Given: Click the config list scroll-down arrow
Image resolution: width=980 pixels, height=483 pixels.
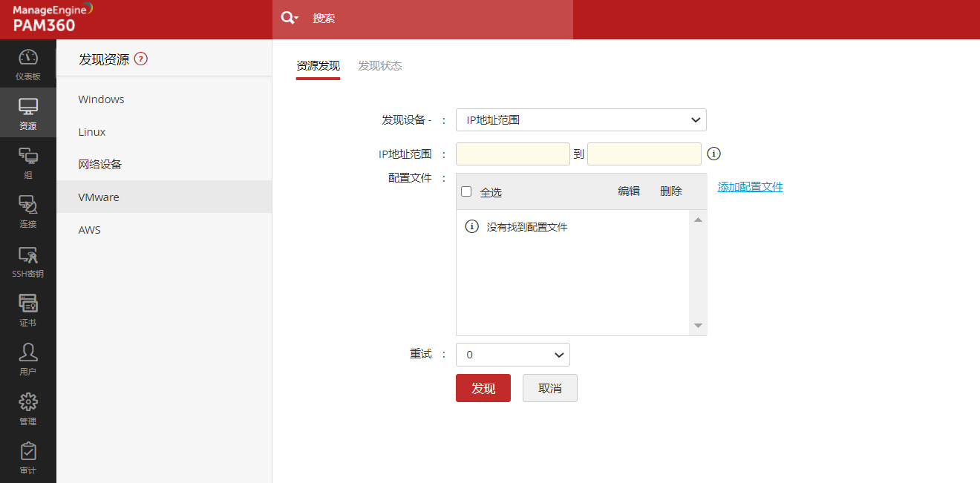Looking at the screenshot, I should [698, 326].
